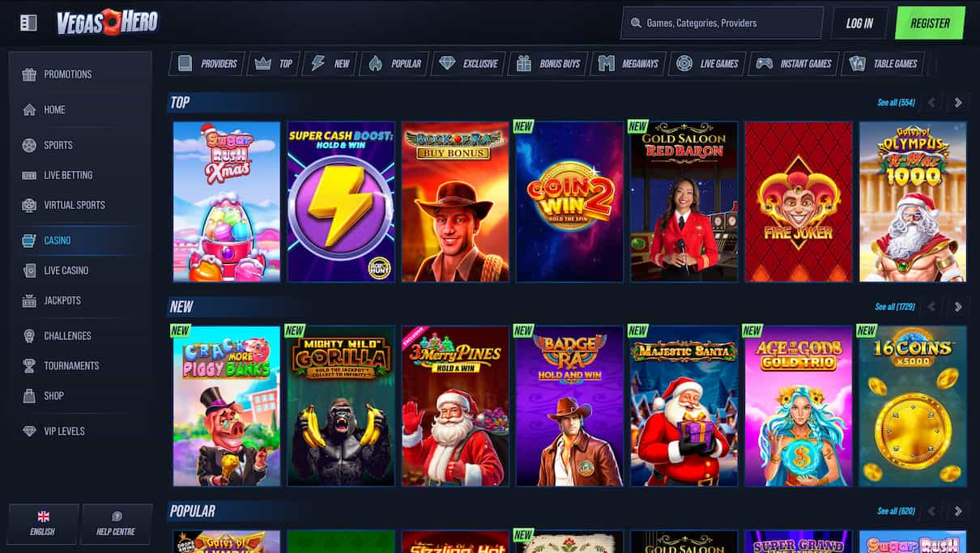Screen dimensions: 980x553
Task: Open VIP Levels diamond in sidebar
Action: click(x=29, y=432)
